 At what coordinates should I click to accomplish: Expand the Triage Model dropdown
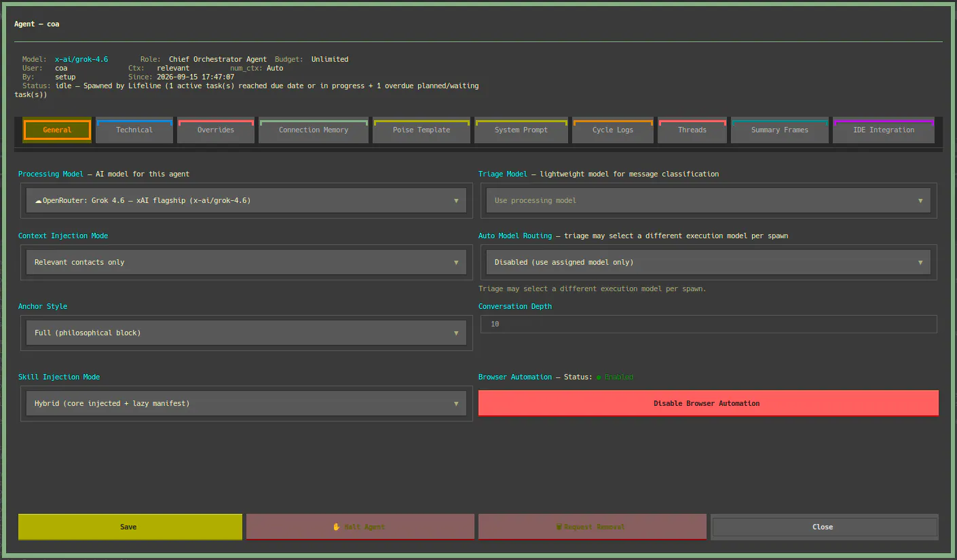point(709,201)
